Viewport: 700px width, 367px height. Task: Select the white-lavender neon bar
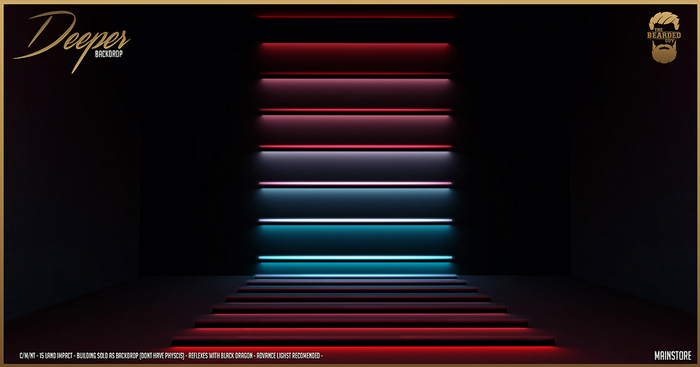[x=355, y=220]
